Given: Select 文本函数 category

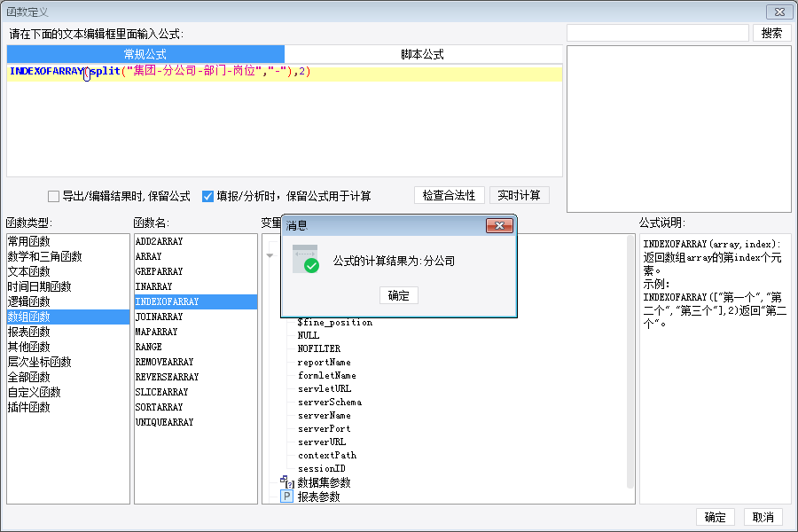Looking at the screenshot, I should tap(67, 271).
